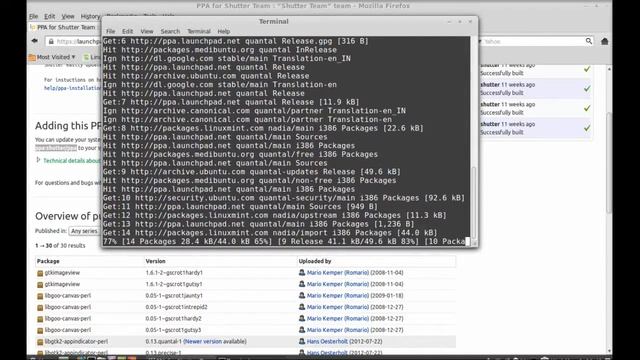Click person icon in the 0.05-1~gscrot1intrepid2 row
Image resolution: width=640 pixels, height=360 pixels.
[x=302, y=307]
